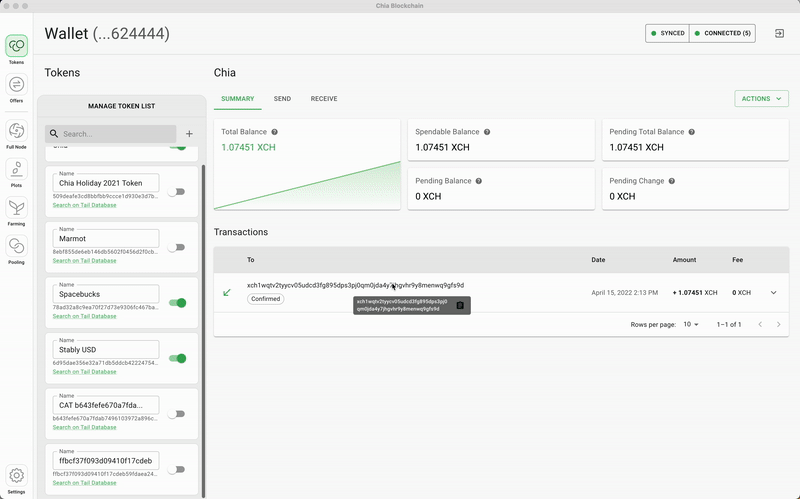800x499 pixels.
Task: Open Settings from the sidebar
Action: point(16,476)
